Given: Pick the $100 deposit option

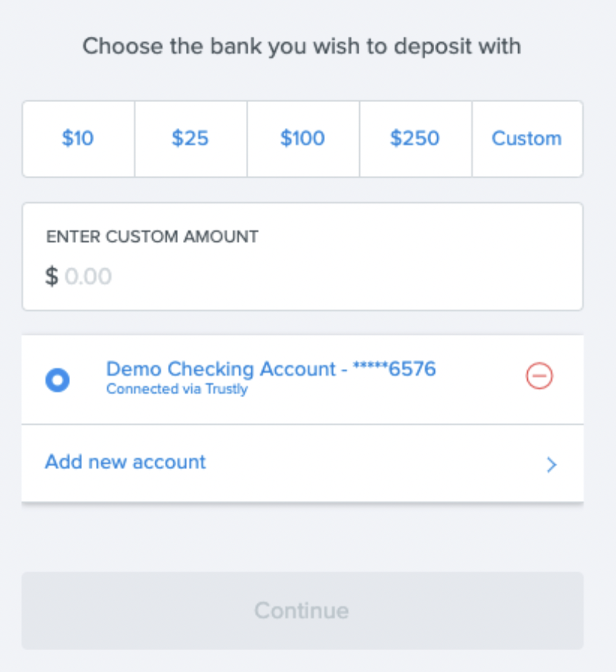Looking at the screenshot, I should pos(303,138).
